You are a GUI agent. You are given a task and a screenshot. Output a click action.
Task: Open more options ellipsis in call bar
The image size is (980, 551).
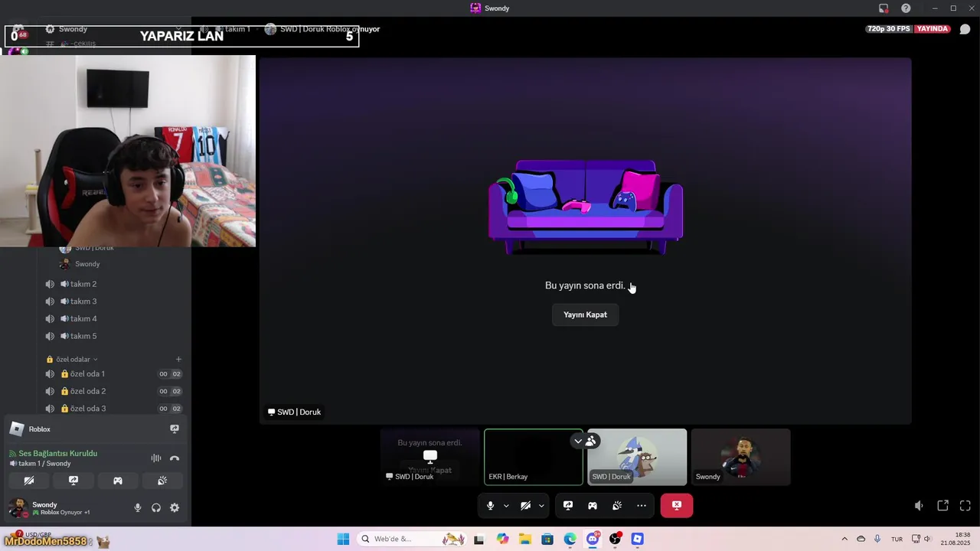[642, 506]
